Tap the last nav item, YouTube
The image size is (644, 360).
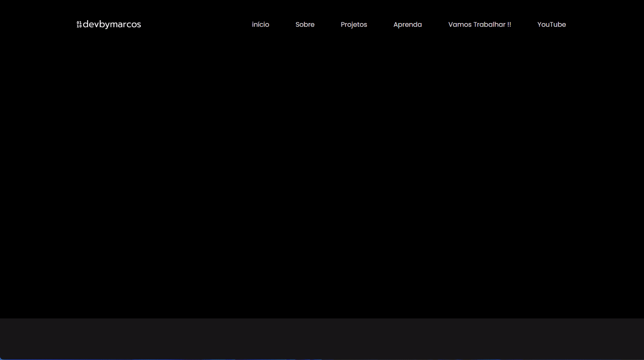point(551,25)
